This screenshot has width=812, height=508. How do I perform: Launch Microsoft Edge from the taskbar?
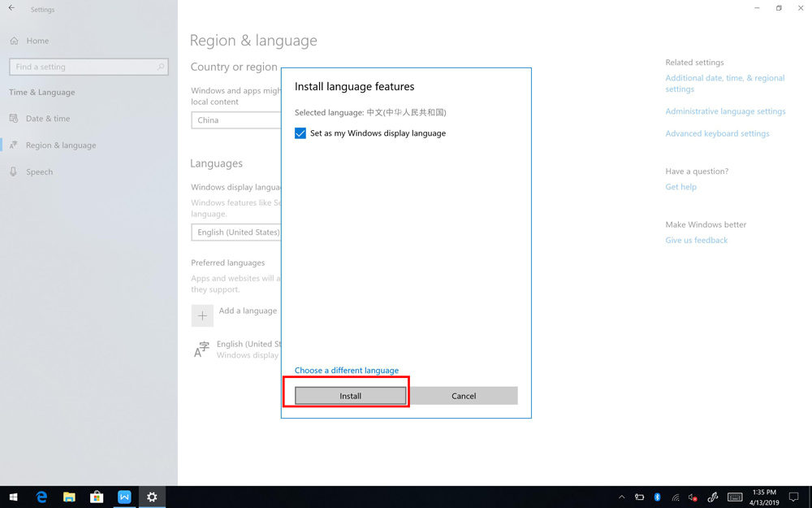41,497
